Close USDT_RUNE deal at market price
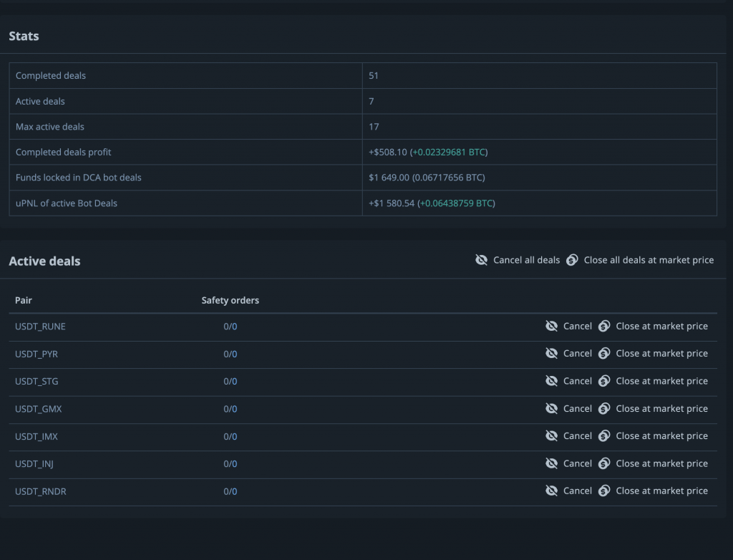This screenshot has width=733, height=560. pos(661,327)
